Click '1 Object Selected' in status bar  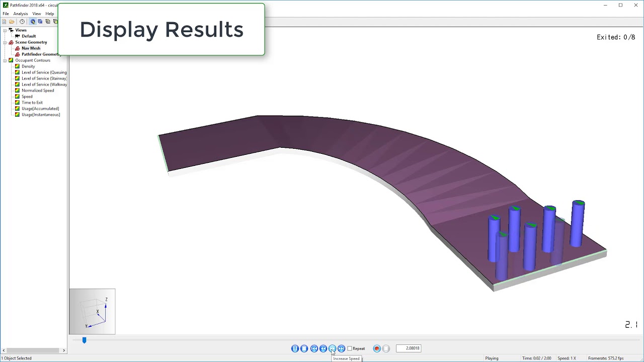pos(17,358)
